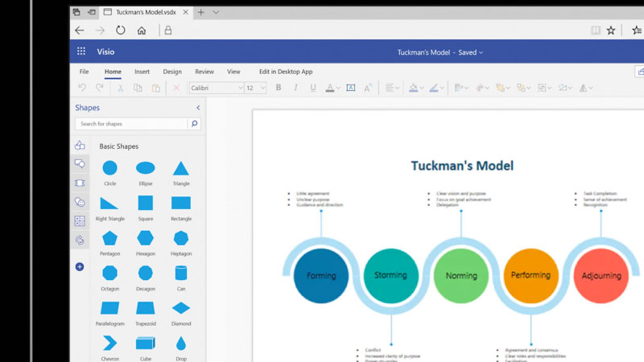Click the browser Back arrow

[79, 31]
